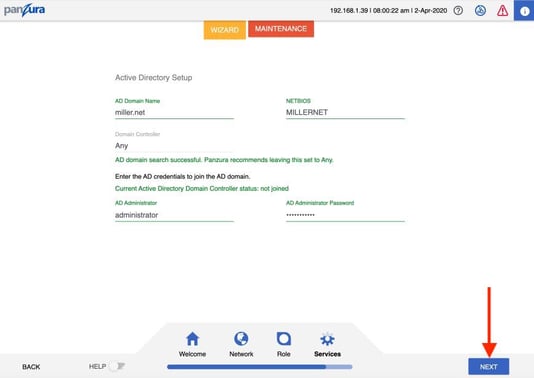Screen dimensions: 534x378
Task: Toggle the HELP switch on
Action: [117, 366]
